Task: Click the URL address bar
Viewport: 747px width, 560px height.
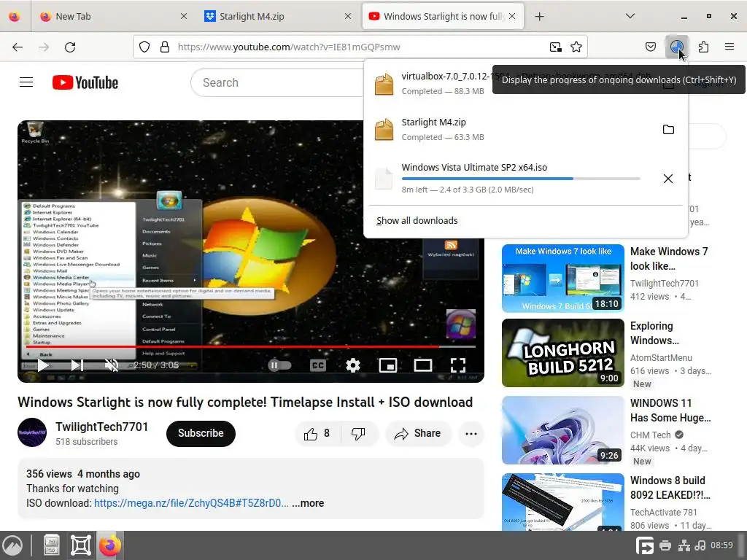Action: (360, 47)
